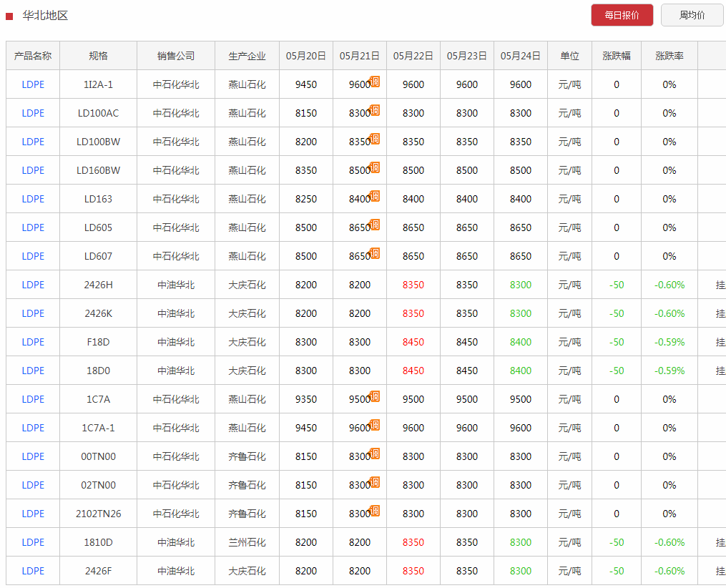The image size is (726, 588).
Task: Click the 调 icon in the 00TN00 row
Action: (375, 454)
